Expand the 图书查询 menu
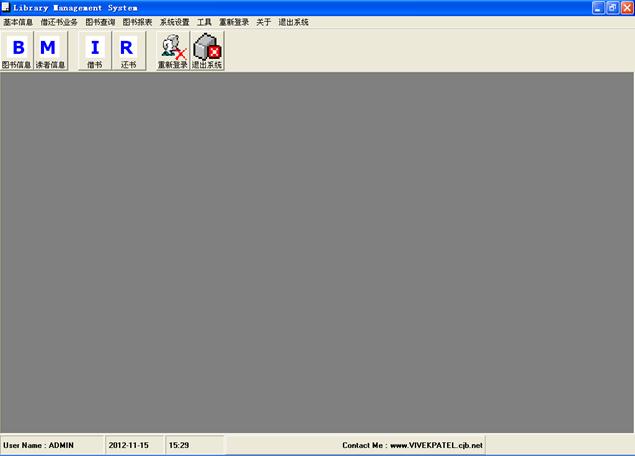Image resolution: width=635 pixels, height=456 pixels. (x=100, y=22)
